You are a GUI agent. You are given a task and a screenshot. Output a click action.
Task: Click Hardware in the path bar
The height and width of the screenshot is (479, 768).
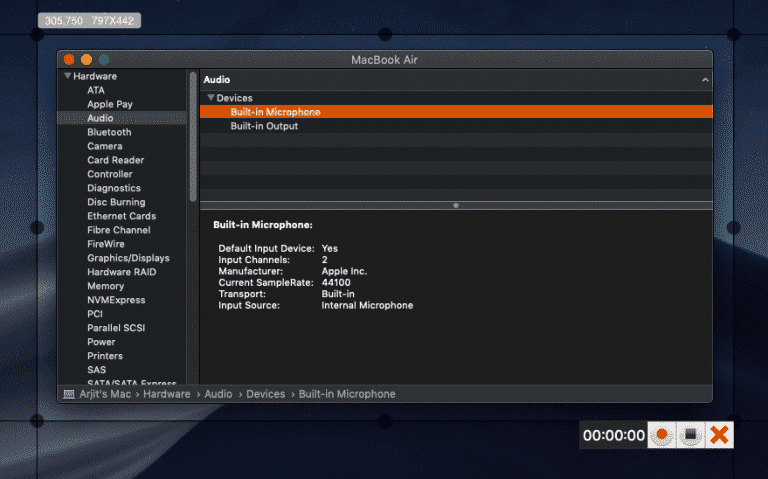pos(167,394)
